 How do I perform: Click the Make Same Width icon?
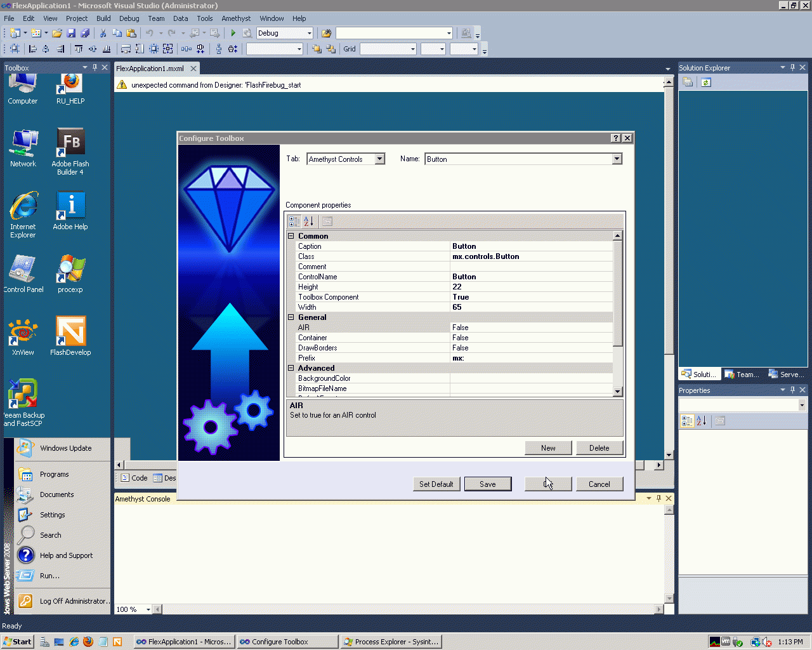coord(126,49)
